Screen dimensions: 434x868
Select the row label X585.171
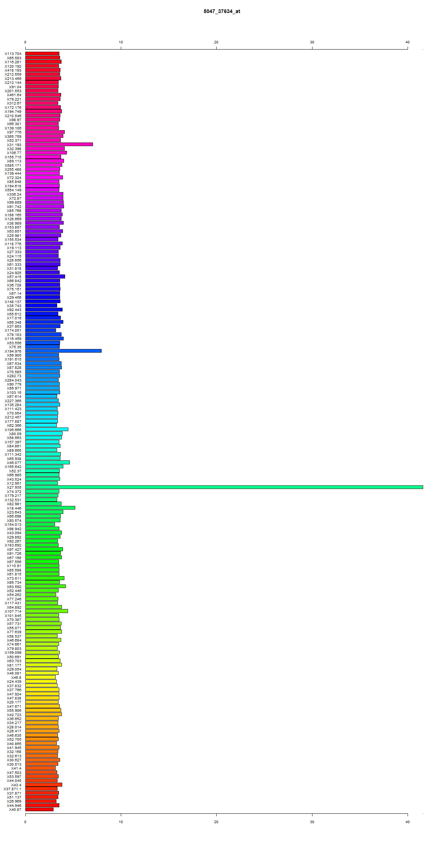click(13, 165)
